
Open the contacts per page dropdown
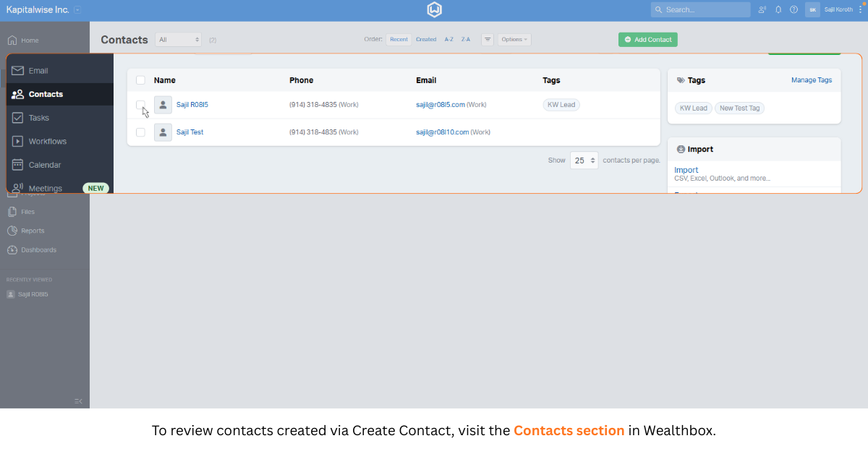click(x=584, y=160)
